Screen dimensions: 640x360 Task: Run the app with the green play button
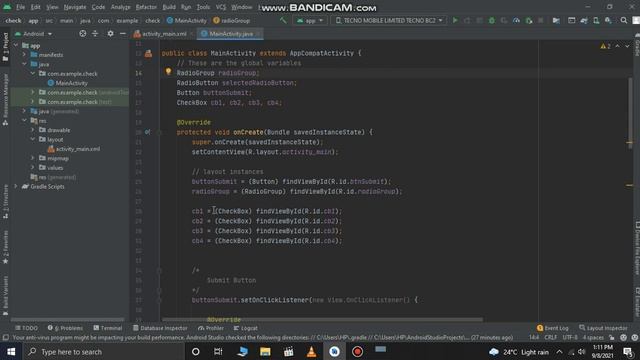pyautogui.click(x=455, y=20)
